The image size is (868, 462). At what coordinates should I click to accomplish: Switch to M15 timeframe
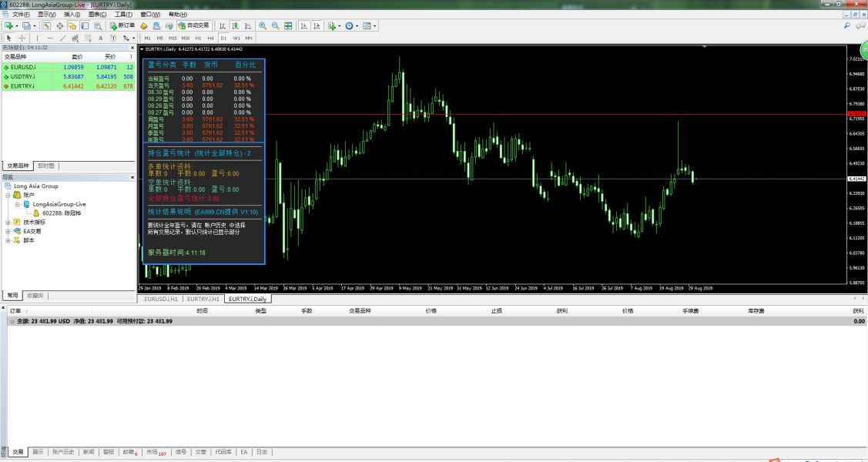click(x=173, y=38)
